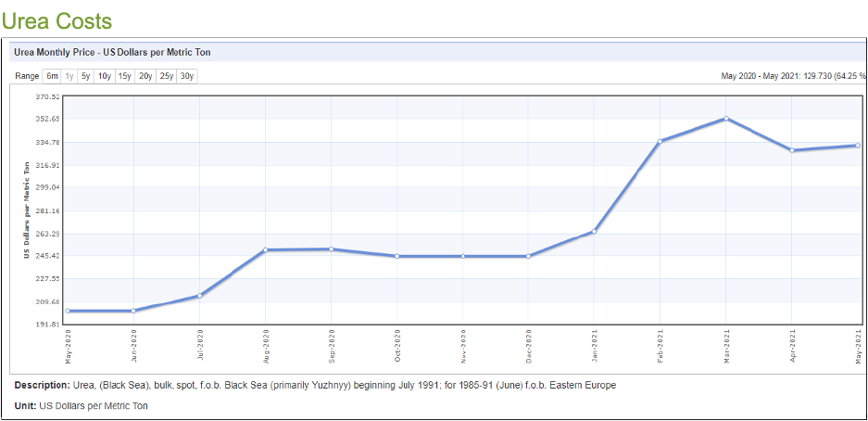The image size is (868, 421).
Task: Select the Feb-2021 data point
Action: tap(660, 141)
